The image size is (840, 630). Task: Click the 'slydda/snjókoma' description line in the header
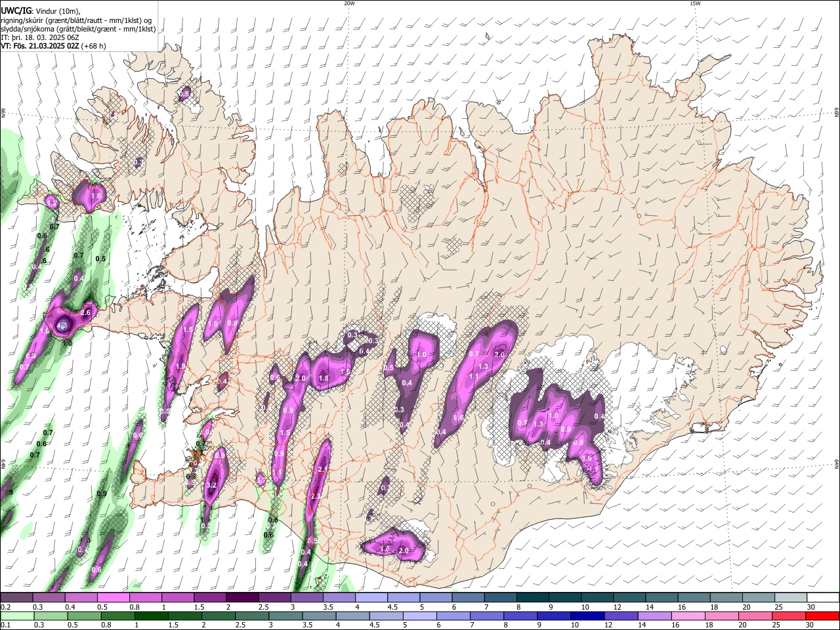click(78, 29)
